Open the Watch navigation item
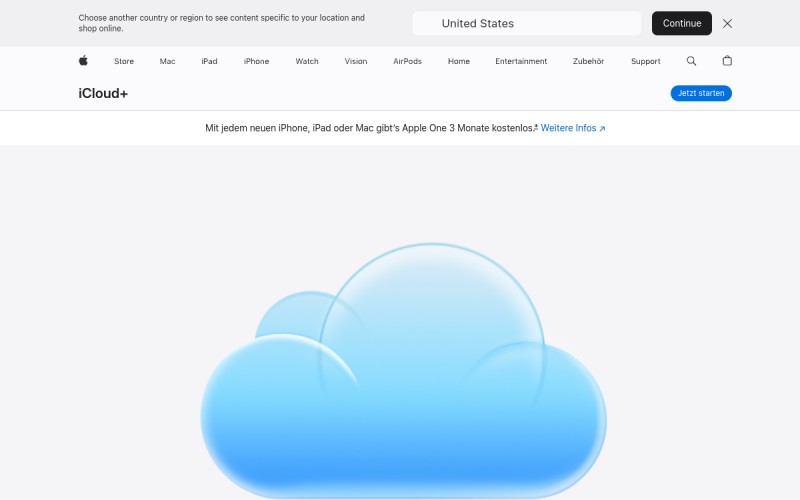The width and height of the screenshot is (800, 500). [x=307, y=61]
